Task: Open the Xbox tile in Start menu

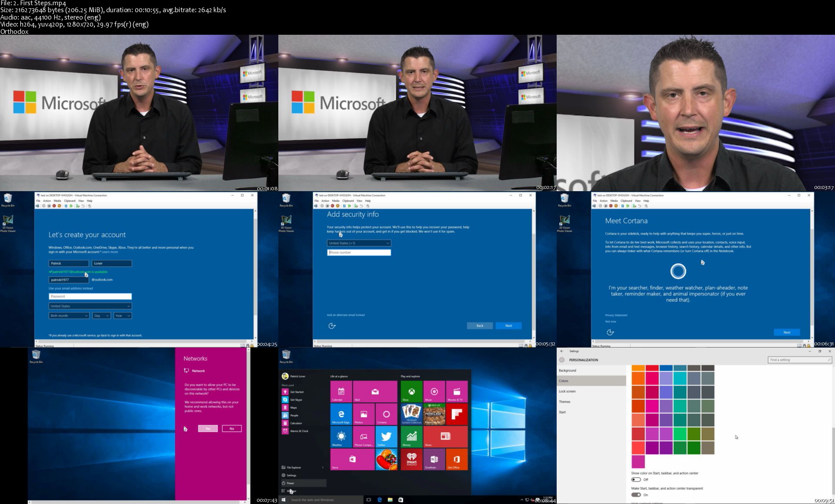Action: pyautogui.click(x=411, y=391)
